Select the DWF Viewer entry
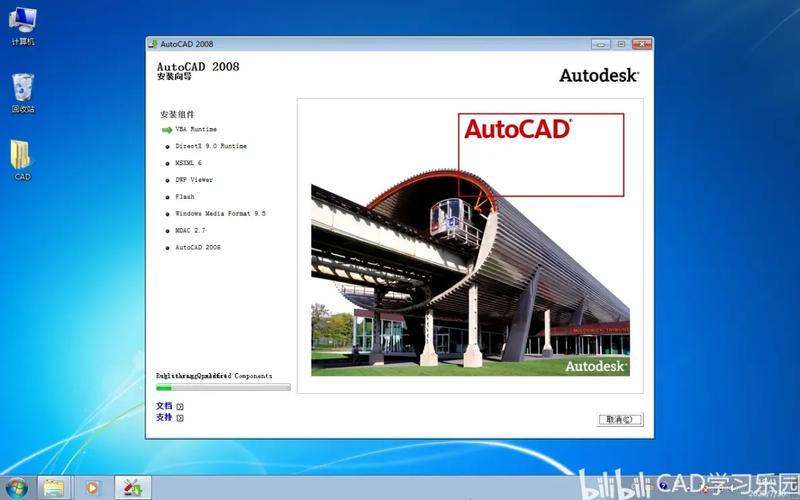This screenshot has height=500, width=800. click(194, 180)
